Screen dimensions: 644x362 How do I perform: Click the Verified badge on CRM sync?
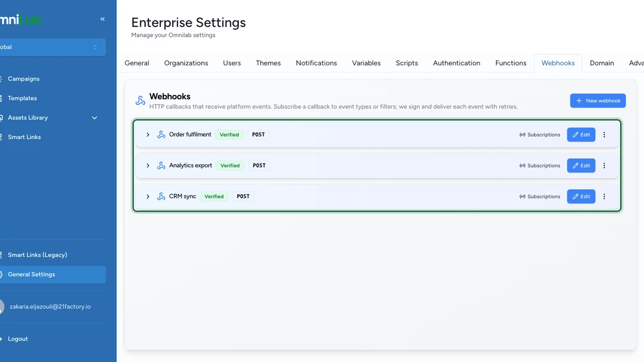[214, 196]
